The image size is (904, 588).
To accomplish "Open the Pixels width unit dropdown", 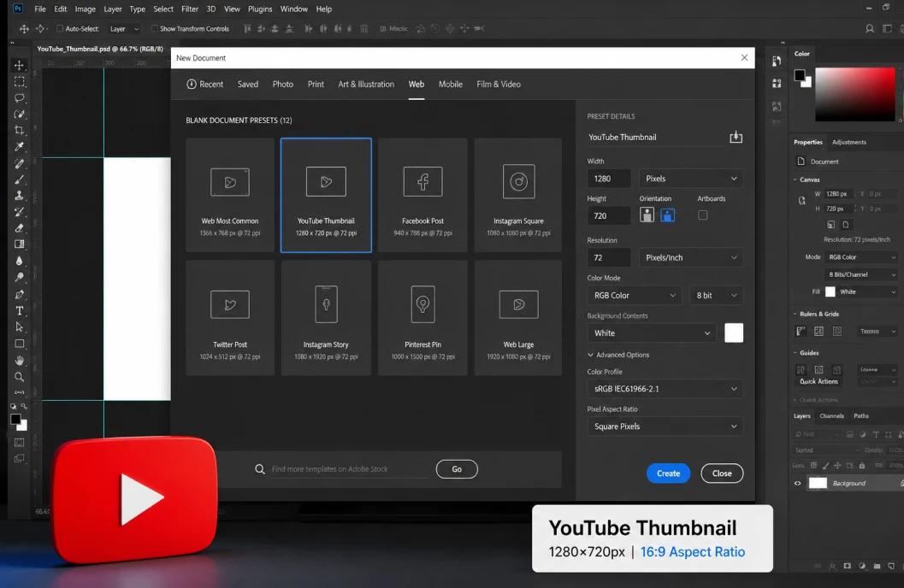I will pyautogui.click(x=691, y=179).
